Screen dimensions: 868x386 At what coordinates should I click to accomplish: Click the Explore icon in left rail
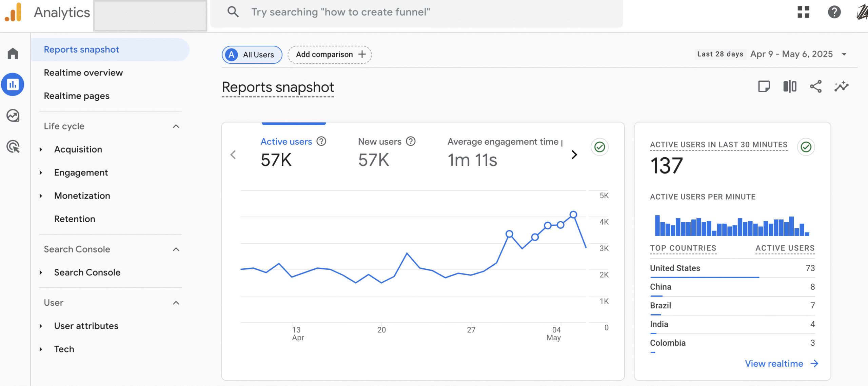pos(13,116)
